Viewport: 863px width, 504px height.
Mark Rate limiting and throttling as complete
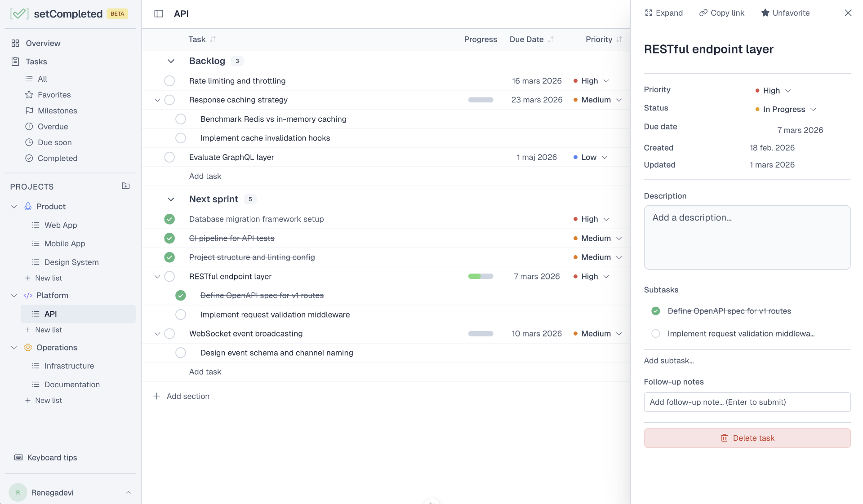tap(169, 81)
